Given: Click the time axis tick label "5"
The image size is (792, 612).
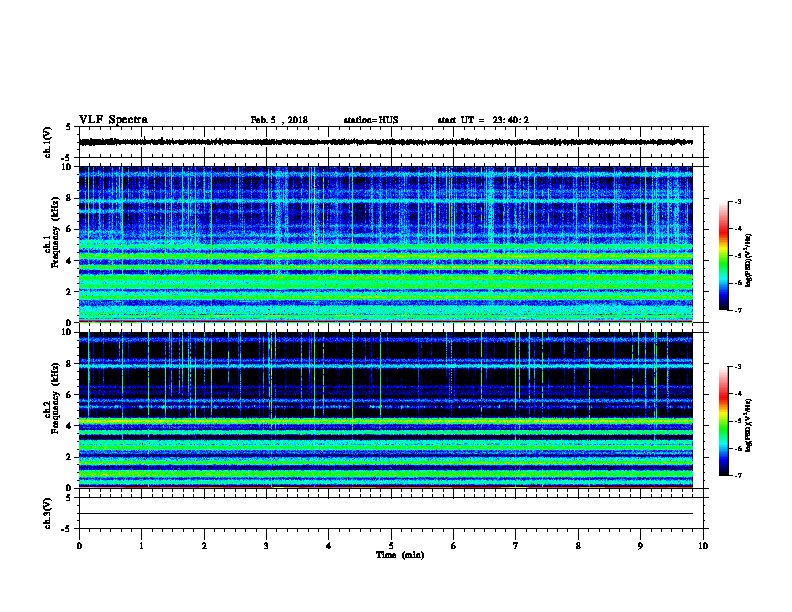Looking at the screenshot, I should pyautogui.click(x=391, y=546).
